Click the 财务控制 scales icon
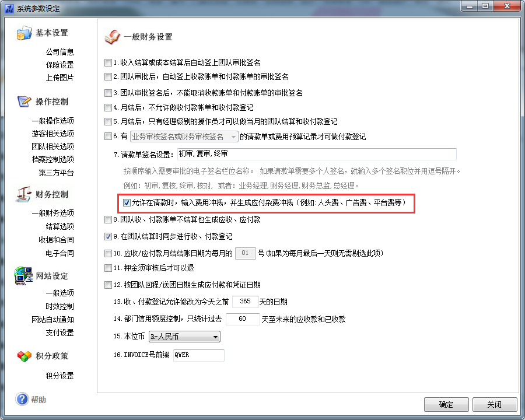This screenshot has width=525, height=420. (x=24, y=194)
